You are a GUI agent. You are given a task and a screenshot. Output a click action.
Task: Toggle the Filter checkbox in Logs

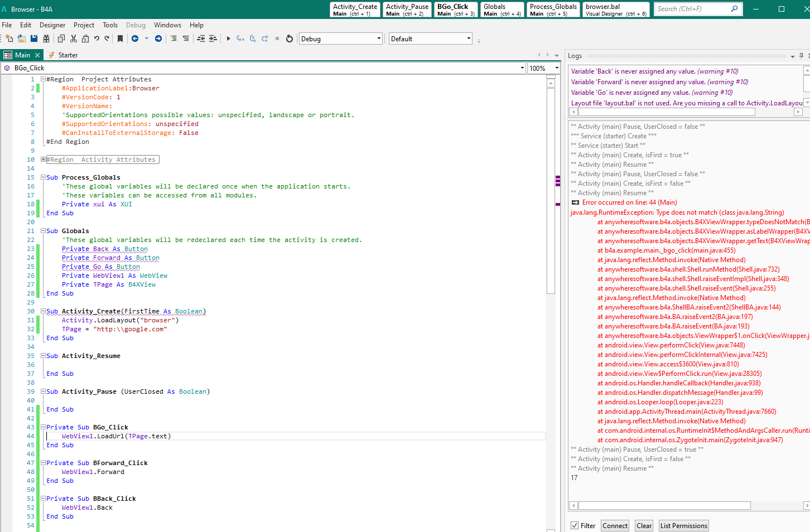click(575, 525)
